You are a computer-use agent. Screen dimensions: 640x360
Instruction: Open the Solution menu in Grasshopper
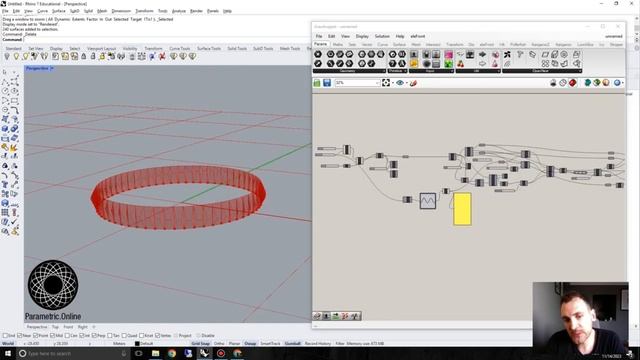pos(382,36)
